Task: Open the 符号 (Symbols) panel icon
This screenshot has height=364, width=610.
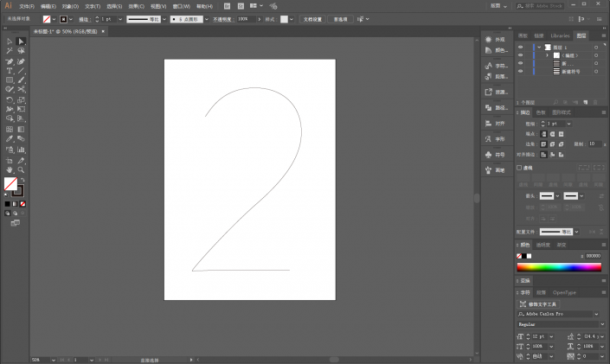Action: pyautogui.click(x=488, y=155)
